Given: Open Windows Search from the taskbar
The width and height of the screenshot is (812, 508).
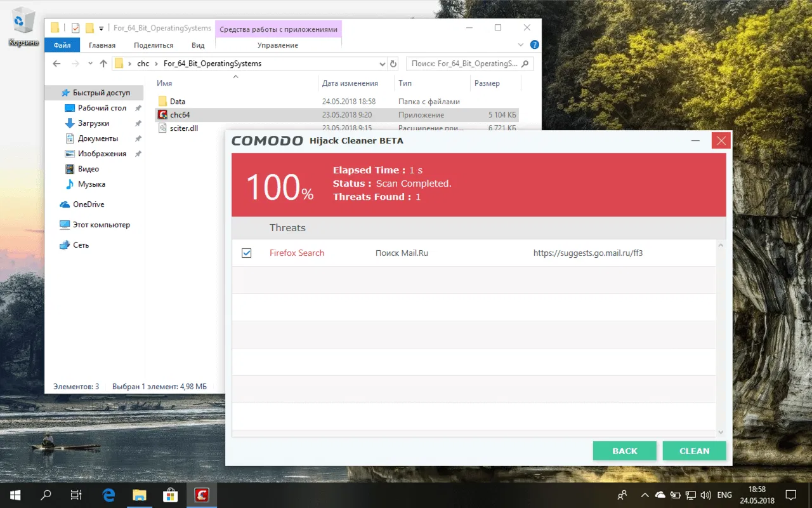Looking at the screenshot, I should coord(46,495).
